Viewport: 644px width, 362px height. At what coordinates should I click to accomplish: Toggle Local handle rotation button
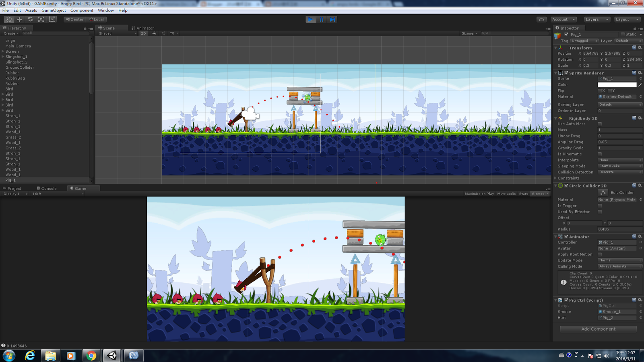click(x=97, y=19)
